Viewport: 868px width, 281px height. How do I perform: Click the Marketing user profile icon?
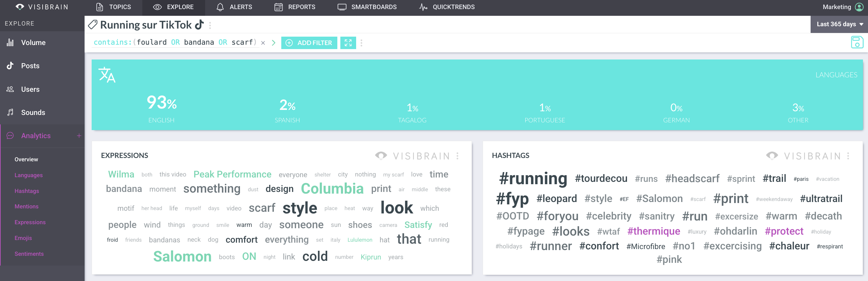click(859, 7)
